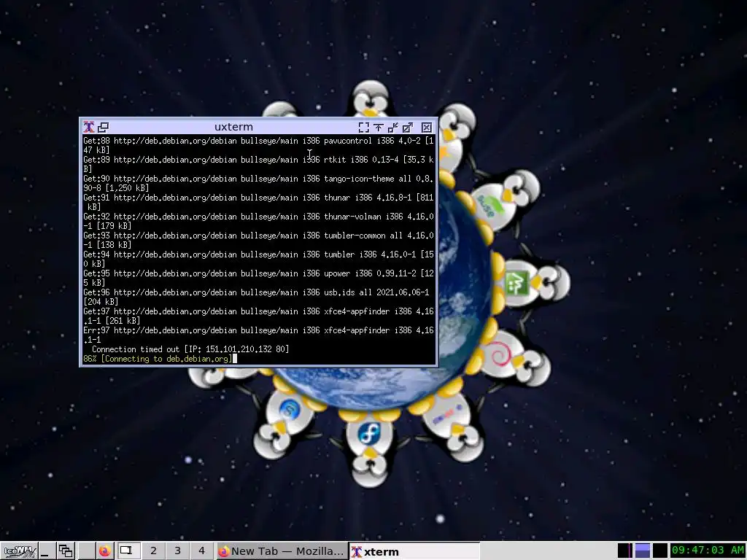Open the window list menu icon
The image size is (747, 560).
(x=66, y=551)
